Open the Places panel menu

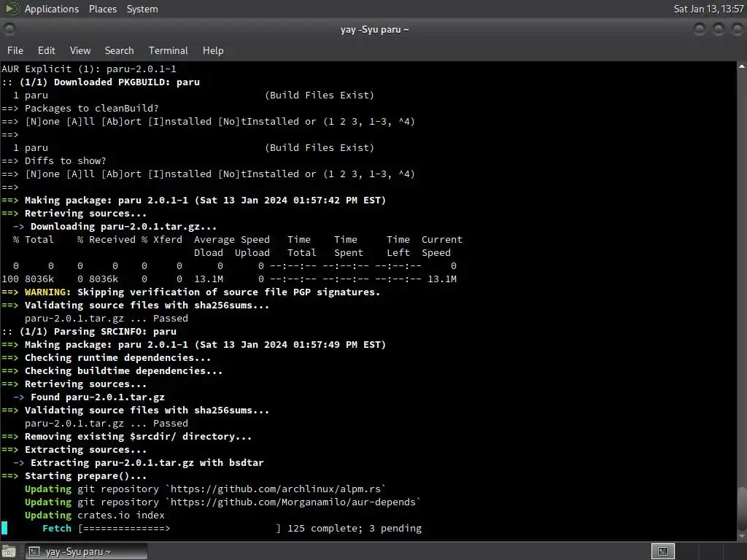coord(102,9)
